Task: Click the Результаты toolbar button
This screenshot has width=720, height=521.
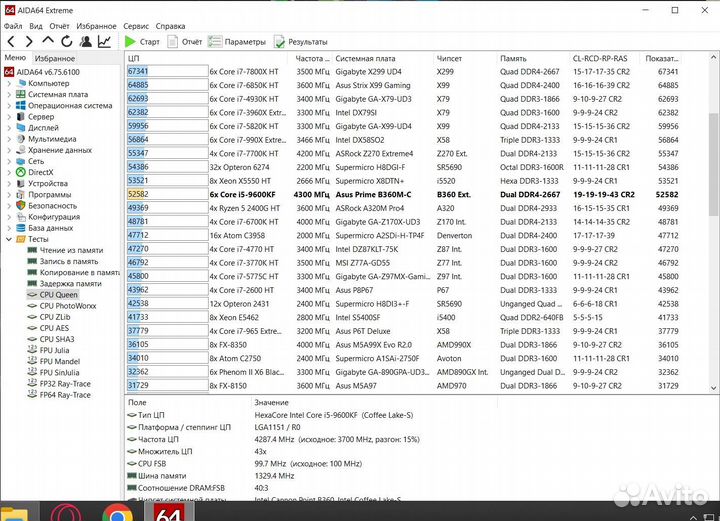Action: [300, 42]
